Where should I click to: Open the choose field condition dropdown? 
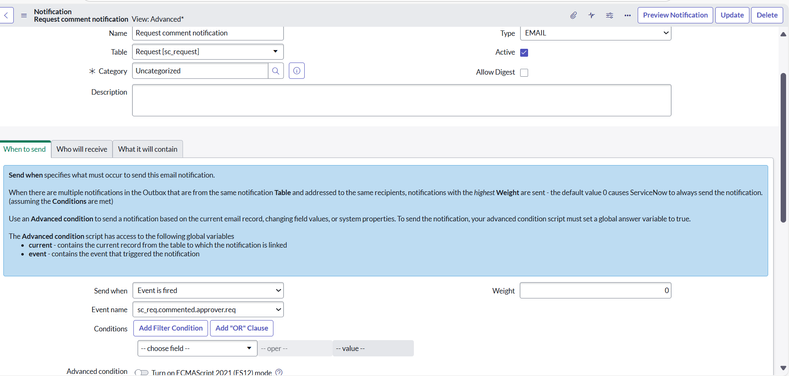197,348
